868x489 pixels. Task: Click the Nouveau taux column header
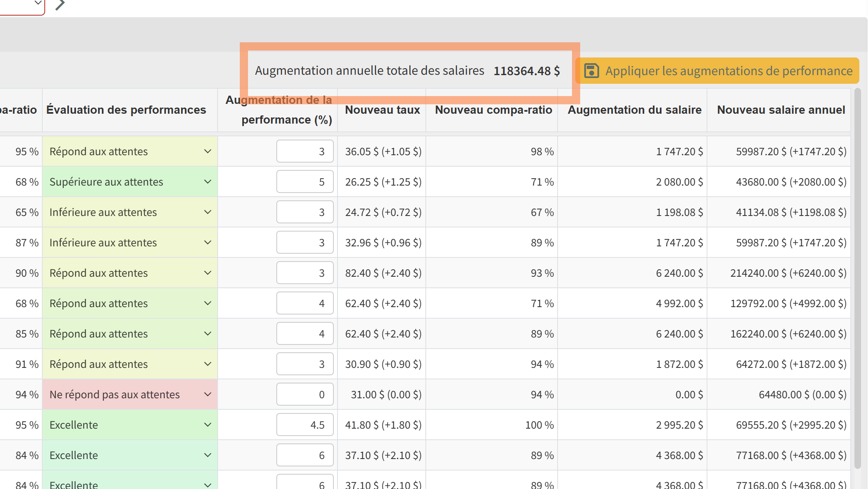click(382, 110)
